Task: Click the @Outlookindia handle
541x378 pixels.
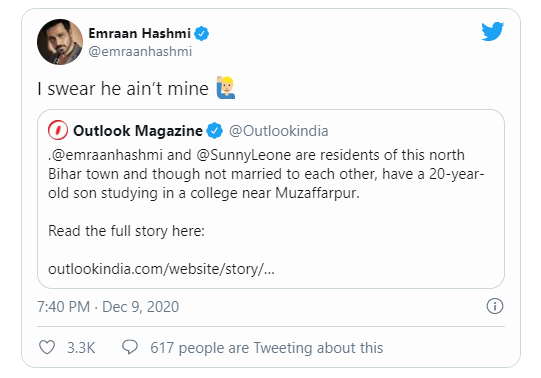Action: click(x=278, y=131)
